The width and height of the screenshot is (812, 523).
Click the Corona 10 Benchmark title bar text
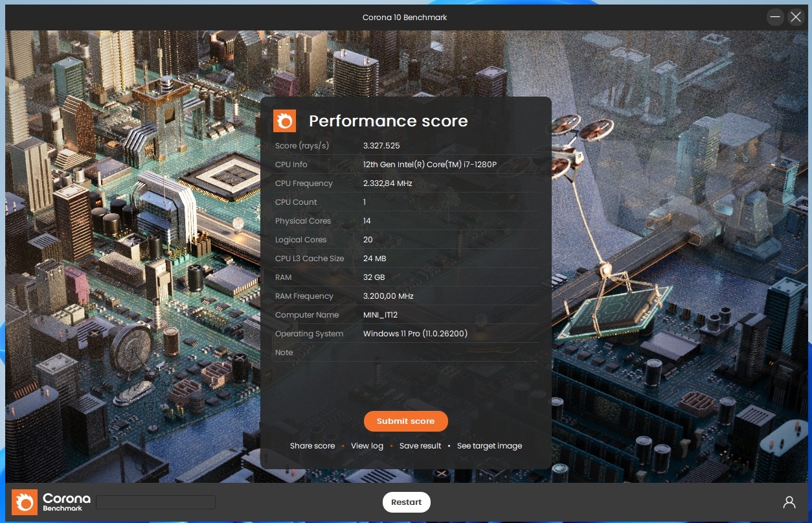pos(405,17)
